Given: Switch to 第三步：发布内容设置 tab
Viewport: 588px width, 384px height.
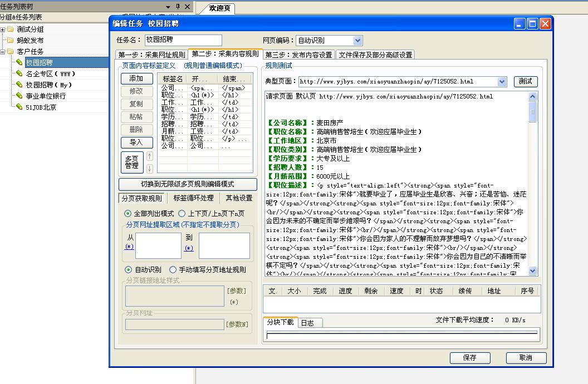Looking at the screenshot, I should (x=299, y=55).
